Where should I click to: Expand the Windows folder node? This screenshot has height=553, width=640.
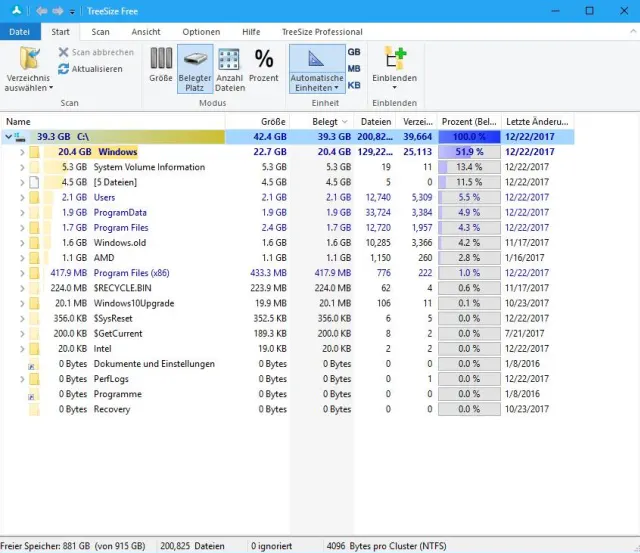pos(22,152)
